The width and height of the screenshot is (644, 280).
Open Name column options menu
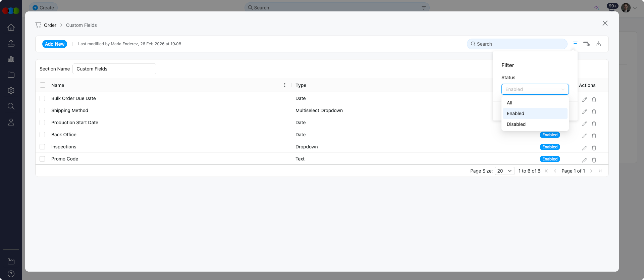[x=284, y=85]
